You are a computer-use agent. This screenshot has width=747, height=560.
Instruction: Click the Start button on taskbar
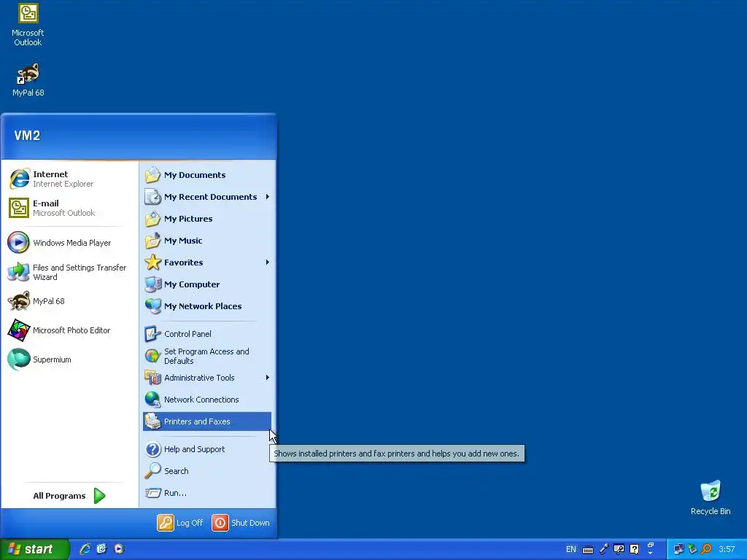point(34,549)
